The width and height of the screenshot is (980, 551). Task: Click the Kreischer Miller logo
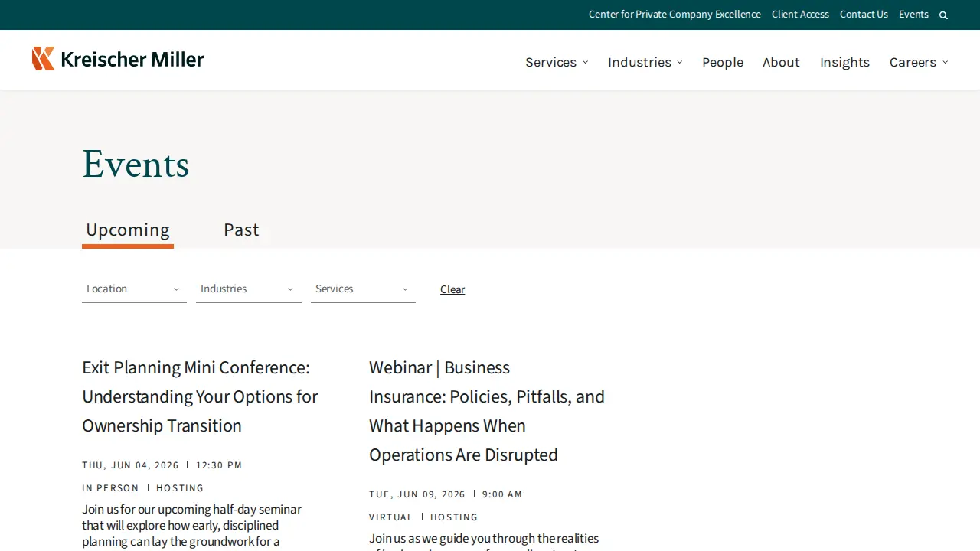click(x=118, y=59)
